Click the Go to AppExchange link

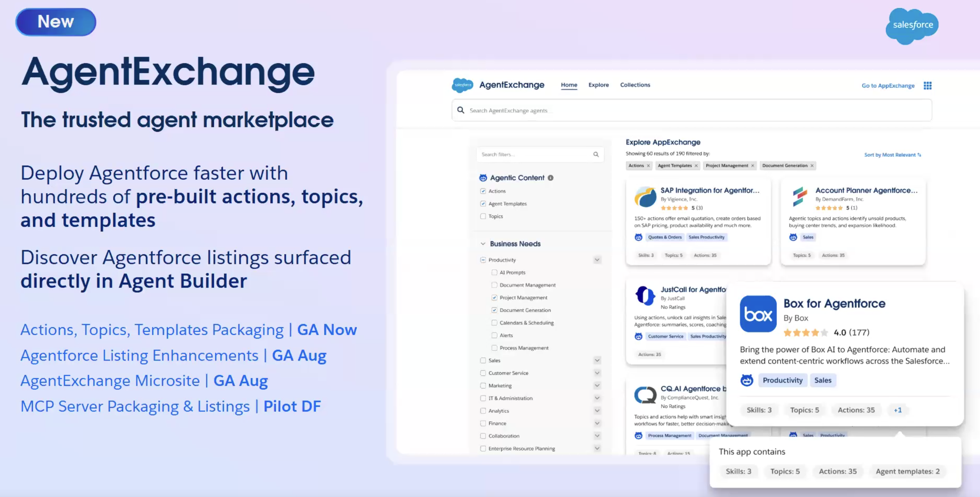[x=888, y=86]
